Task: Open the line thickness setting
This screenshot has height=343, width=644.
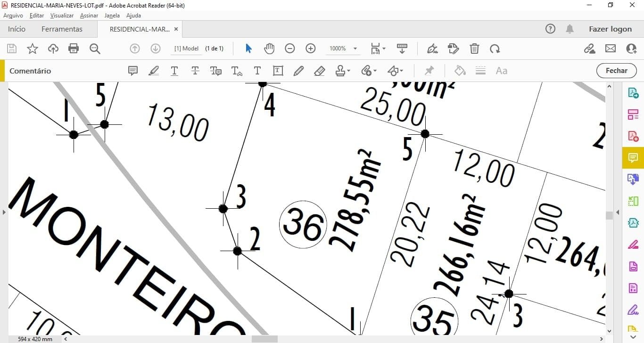Action: click(x=480, y=71)
